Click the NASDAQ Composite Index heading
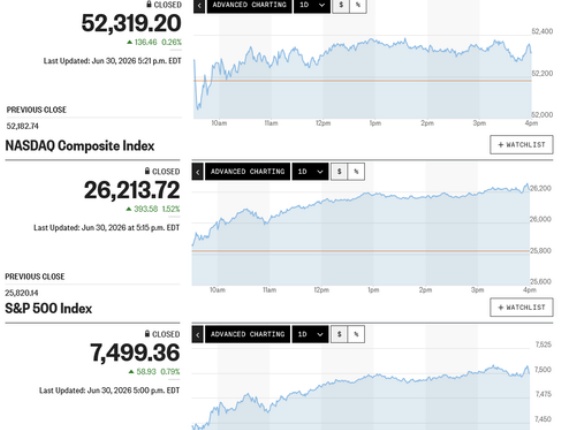 coord(80,146)
